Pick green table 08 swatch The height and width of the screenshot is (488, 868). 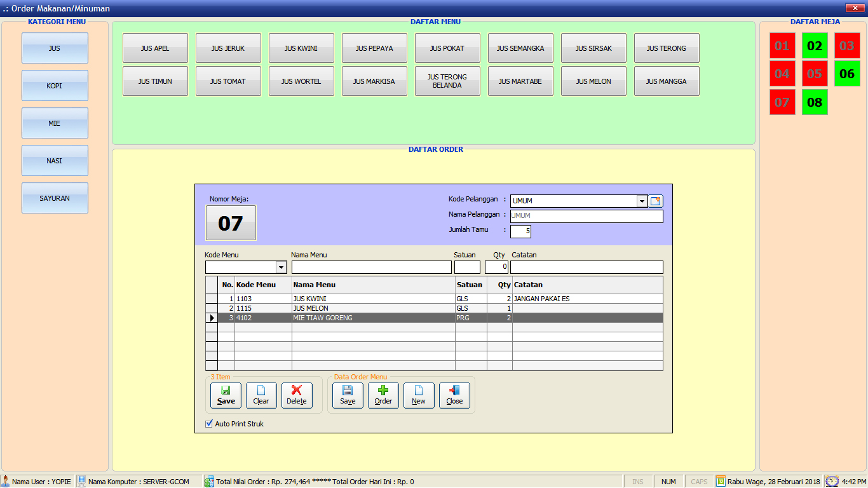814,102
